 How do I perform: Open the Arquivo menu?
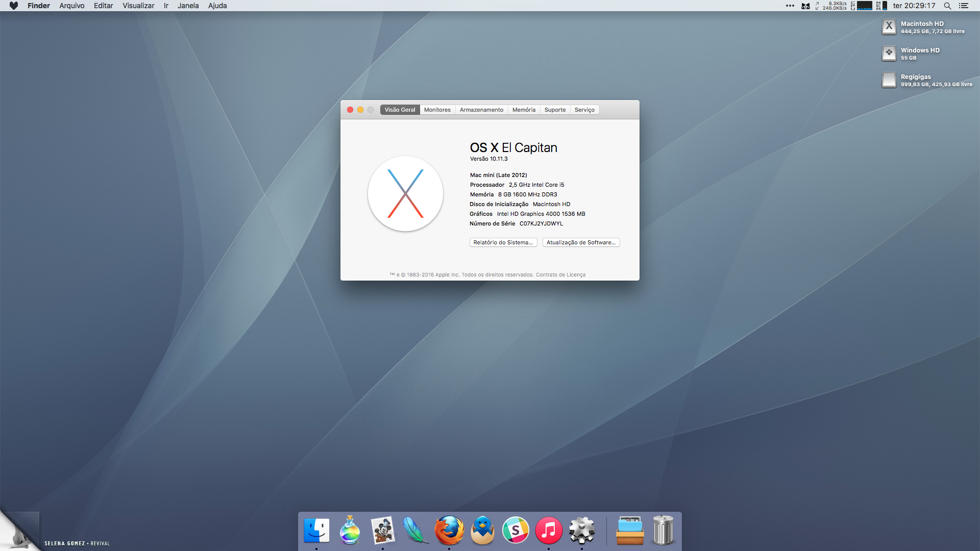[x=72, y=6]
